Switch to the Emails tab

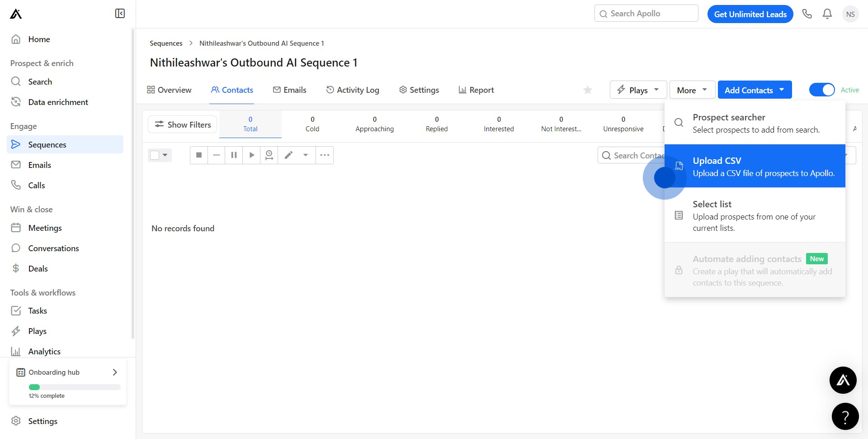pos(290,90)
